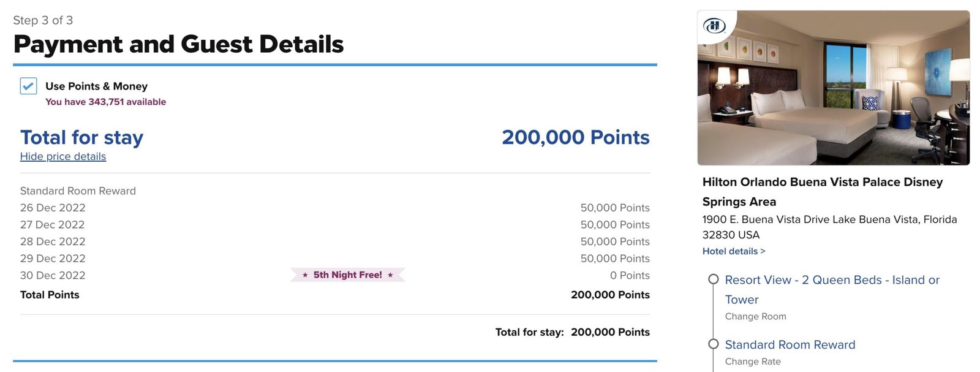Screen dimensions: 980x372
Task: Click Change Room under Resort View
Action: [755, 316]
